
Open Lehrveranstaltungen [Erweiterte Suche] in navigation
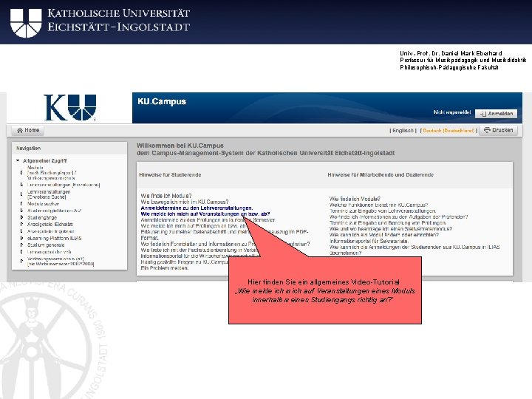click(49, 194)
